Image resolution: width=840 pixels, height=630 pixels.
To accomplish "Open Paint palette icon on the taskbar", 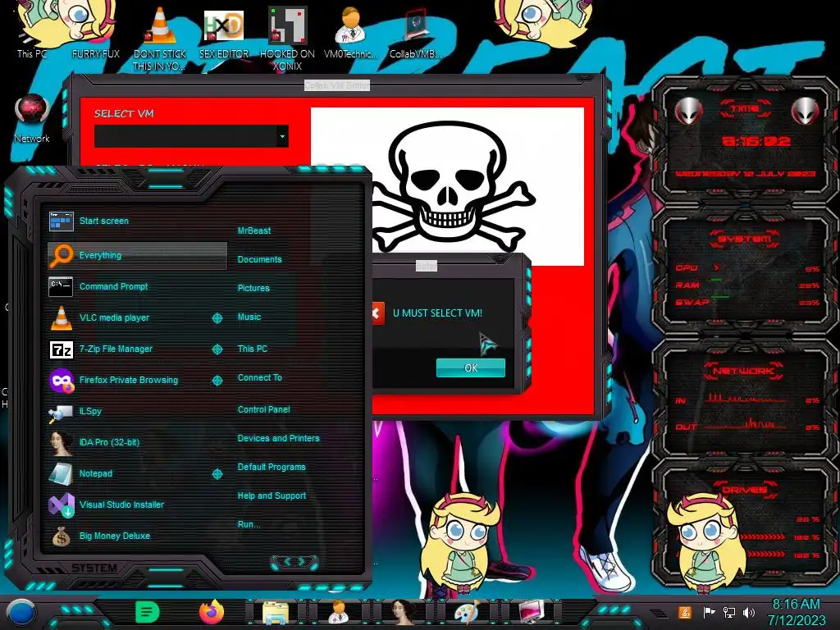I will coord(467,612).
